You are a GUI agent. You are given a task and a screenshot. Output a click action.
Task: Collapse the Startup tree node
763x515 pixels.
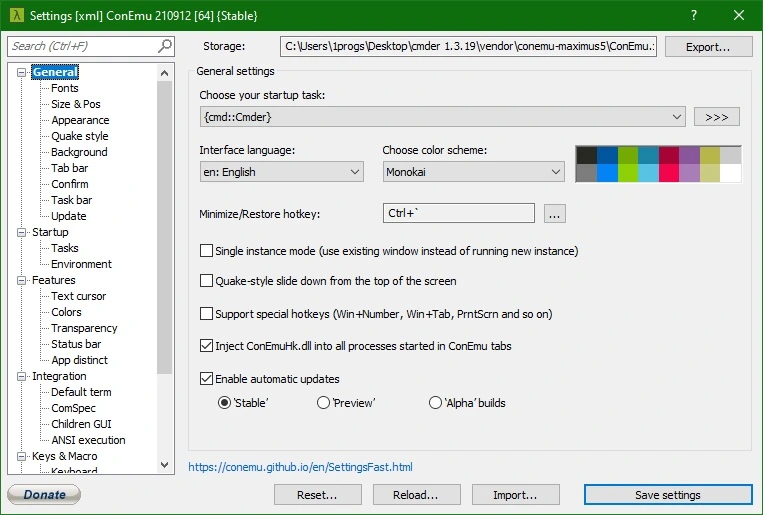click(21, 232)
